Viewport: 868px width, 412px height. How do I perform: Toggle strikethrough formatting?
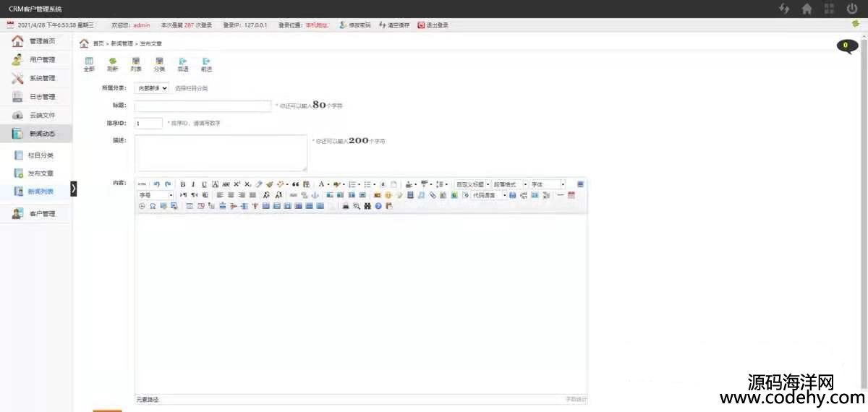click(226, 184)
